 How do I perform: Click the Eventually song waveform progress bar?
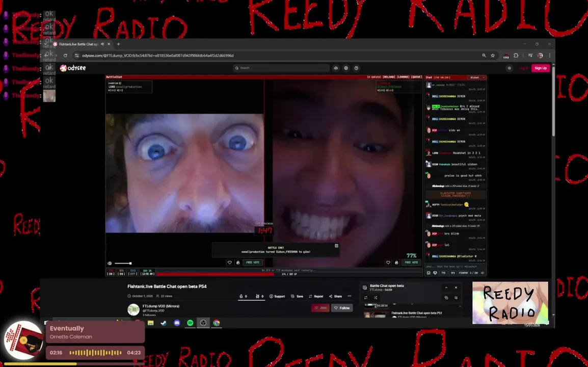[95, 353]
